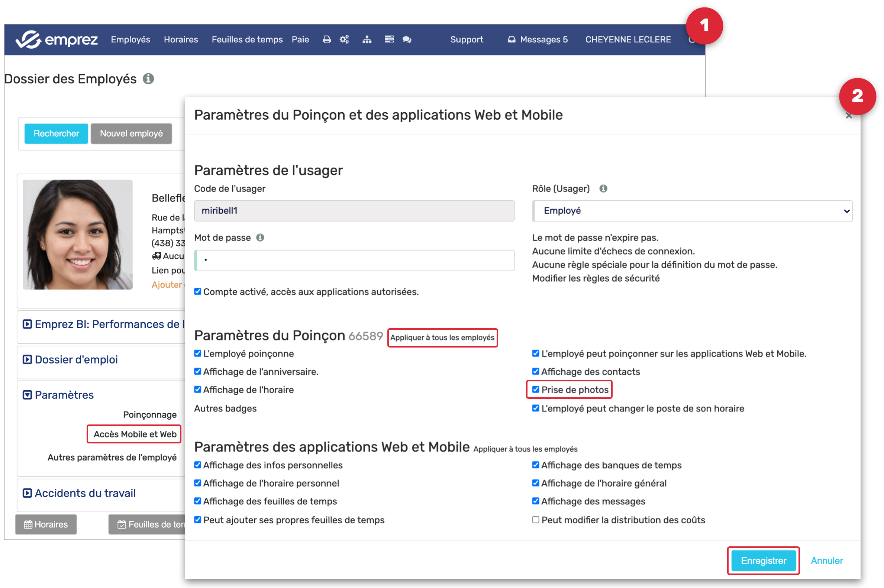The width and height of the screenshot is (884, 588).
Task: Expand Accidents du travail section
Action: click(x=85, y=493)
